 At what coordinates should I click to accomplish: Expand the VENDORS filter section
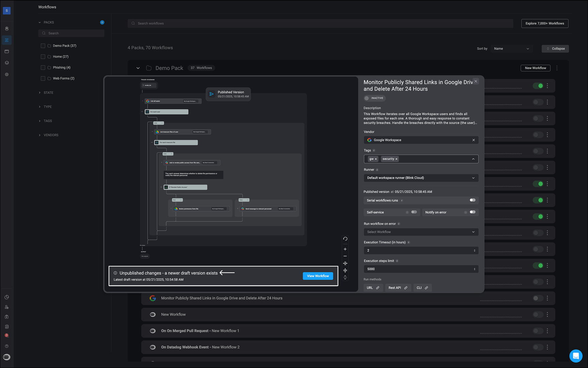(51, 135)
